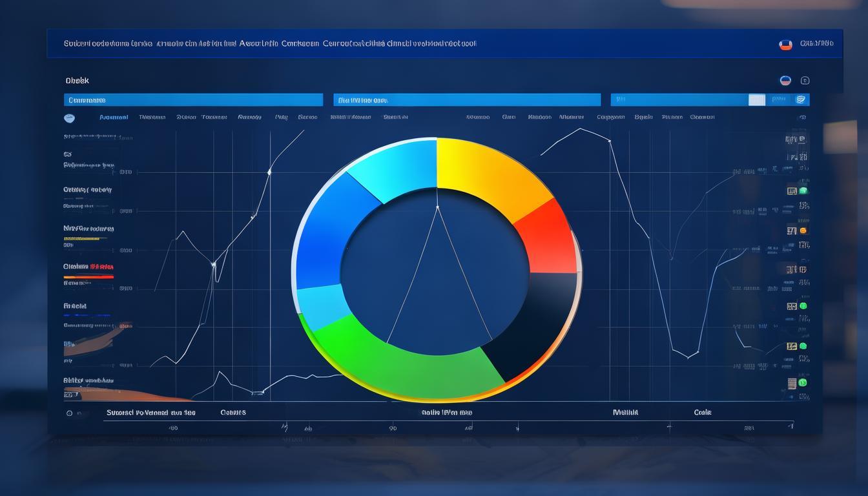This screenshot has height=496, width=868.
Task: Click the icon at right end of blue bar
Action: point(801,99)
